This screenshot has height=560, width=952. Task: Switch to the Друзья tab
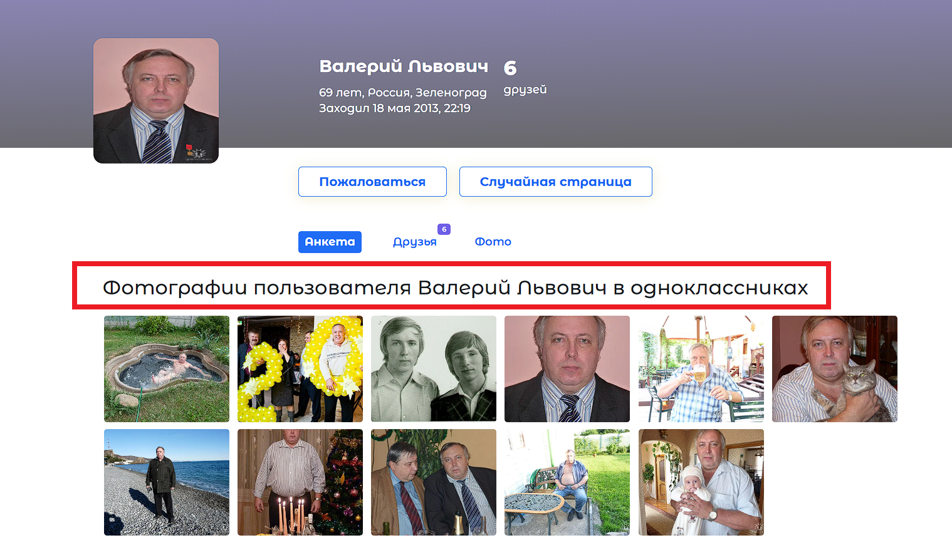pos(415,242)
